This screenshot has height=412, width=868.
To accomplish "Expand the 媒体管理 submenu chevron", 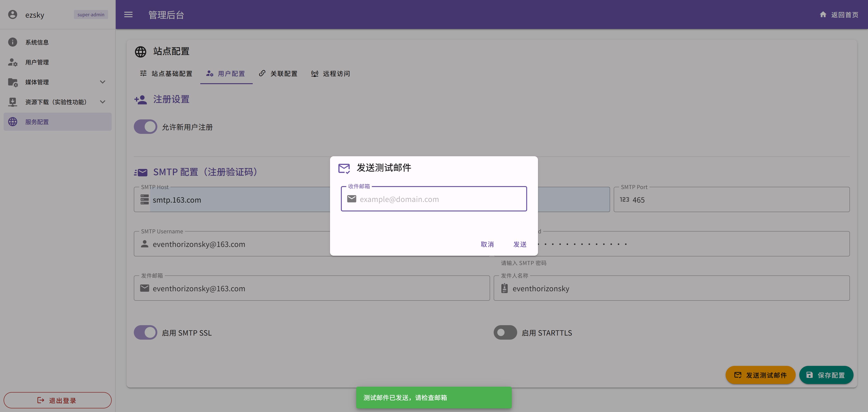I will [103, 82].
